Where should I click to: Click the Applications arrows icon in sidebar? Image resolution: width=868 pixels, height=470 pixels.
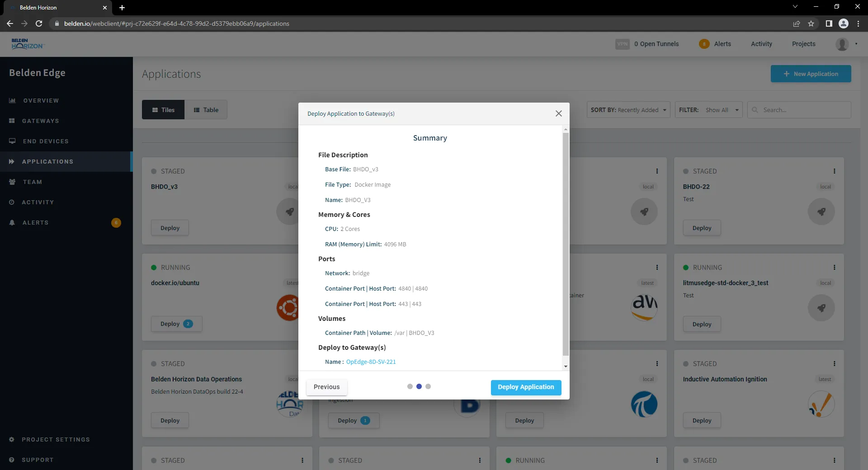12,161
